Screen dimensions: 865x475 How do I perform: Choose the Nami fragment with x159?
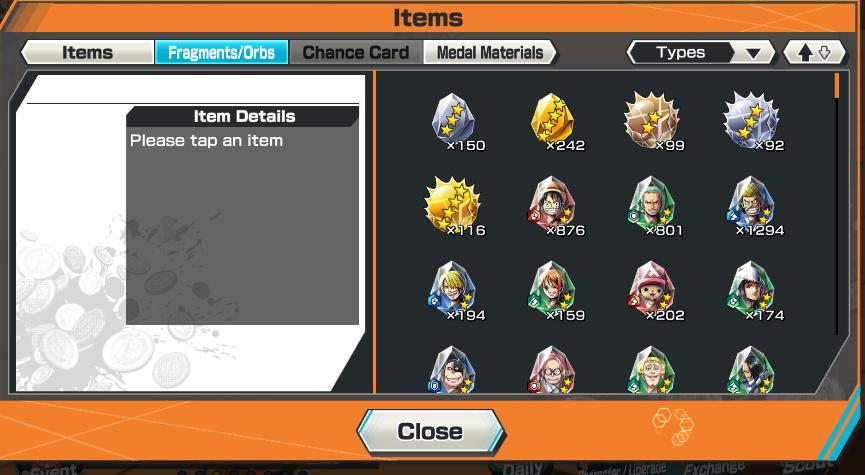552,289
